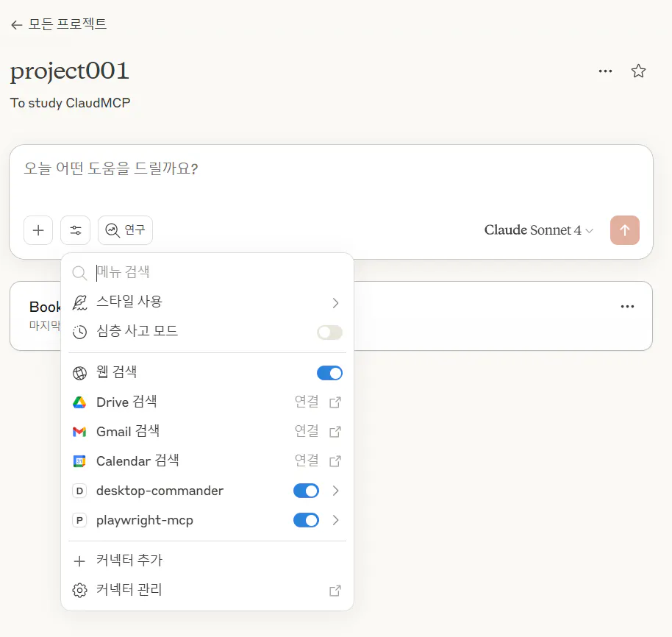Click the To study ClaudMCP description
This screenshot has width=672, height=637.
(x=71, y=103)
